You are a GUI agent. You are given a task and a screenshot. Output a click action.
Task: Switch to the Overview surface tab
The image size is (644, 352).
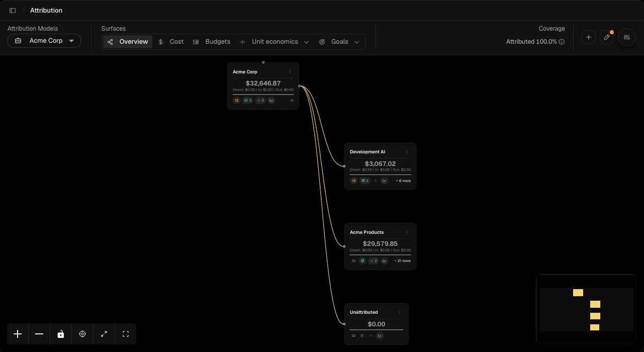[128, 42]
